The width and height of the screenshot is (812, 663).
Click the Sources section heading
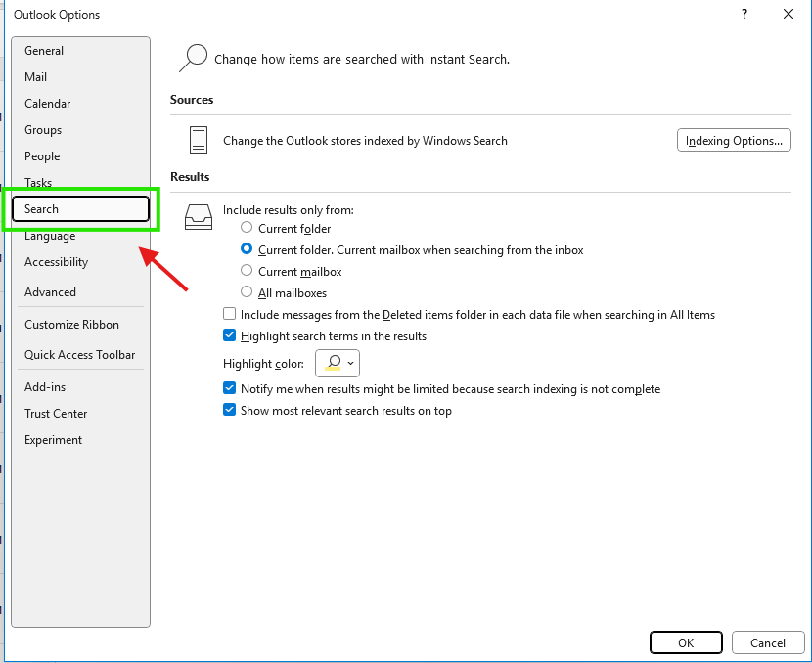coord(192,100)
